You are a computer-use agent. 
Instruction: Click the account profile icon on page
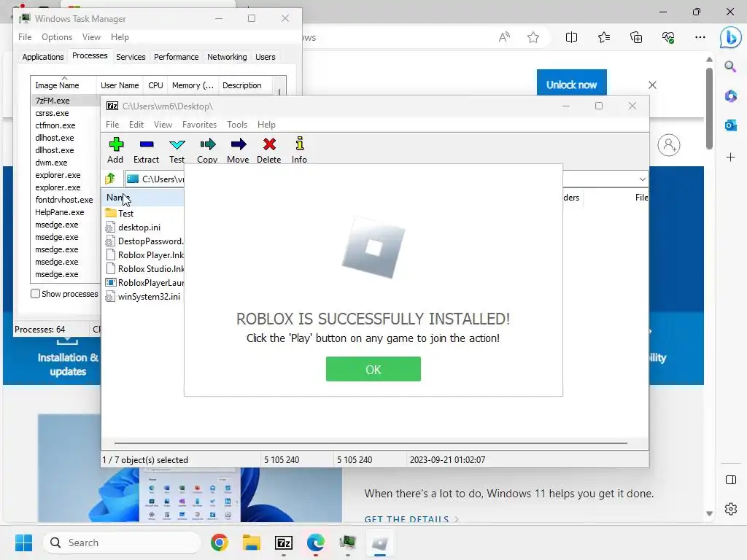pos(668,145)
